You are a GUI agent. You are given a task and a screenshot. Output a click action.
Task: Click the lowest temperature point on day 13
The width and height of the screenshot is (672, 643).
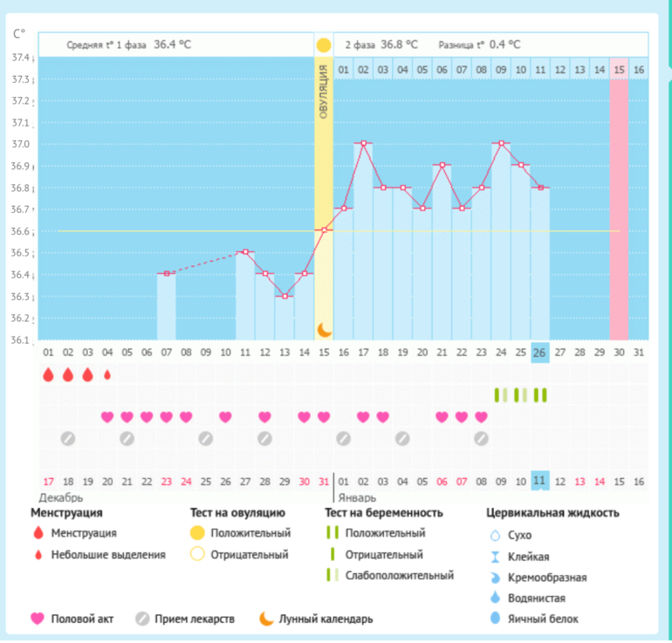coord(285,296)
